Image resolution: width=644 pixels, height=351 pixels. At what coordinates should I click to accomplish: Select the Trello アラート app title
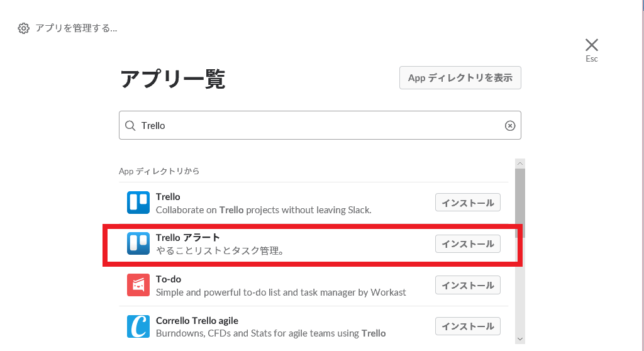(x=188, y=237)
